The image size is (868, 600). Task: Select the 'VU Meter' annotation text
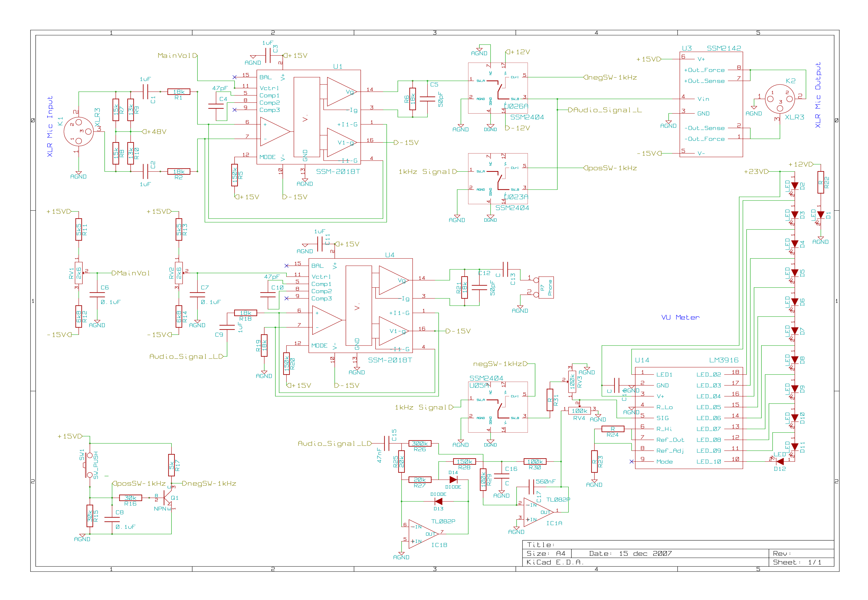[x=680, y=317]
